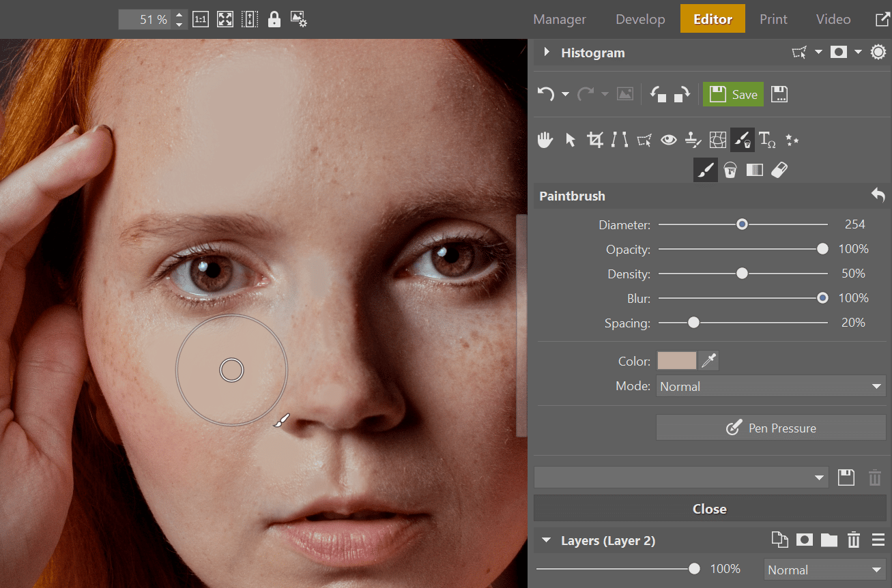892x588 pixels.
Task: Open the Print module
Action: point(773,19)
